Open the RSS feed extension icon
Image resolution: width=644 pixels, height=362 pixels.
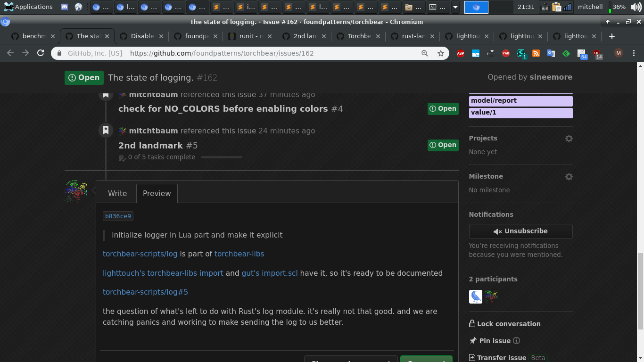(x=536, y=53)
